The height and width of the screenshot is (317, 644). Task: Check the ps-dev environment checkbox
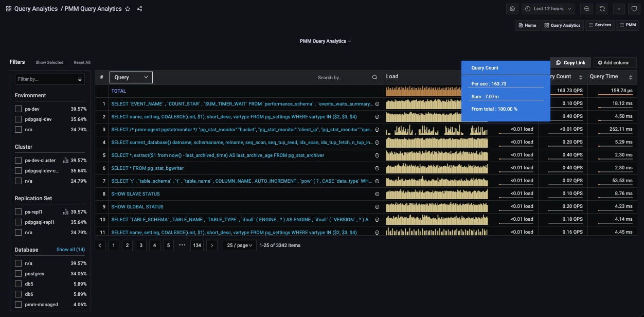[x=19, y=109]
